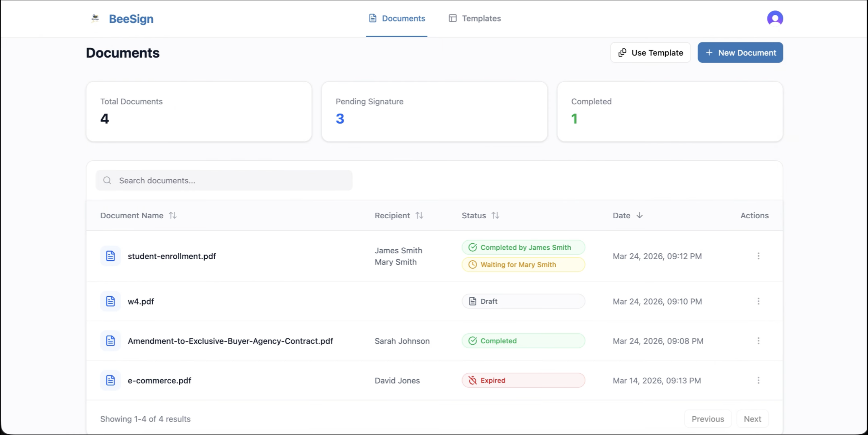Sort table by Document Name
The width and height of the screenshot is (868, 435).
coord(173,215)
